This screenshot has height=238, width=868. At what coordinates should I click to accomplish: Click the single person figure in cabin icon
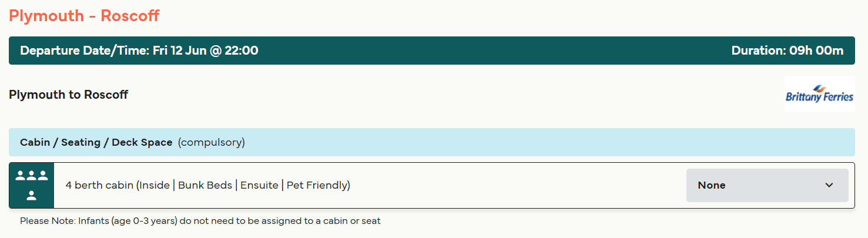pos(32,196)
